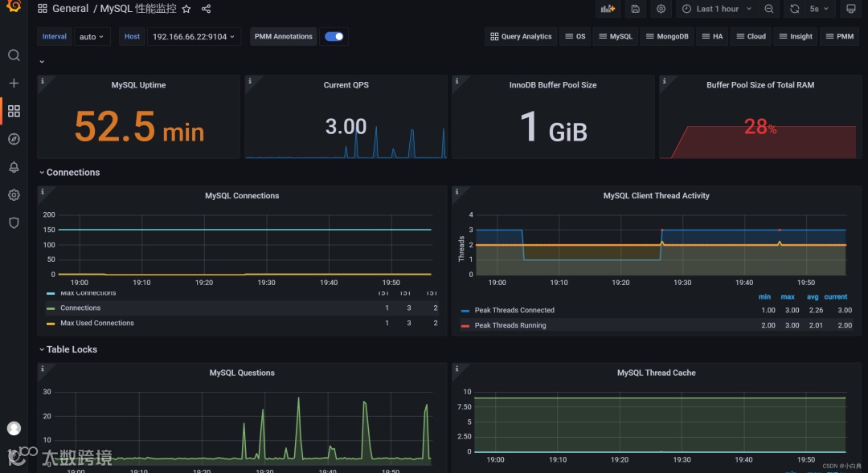Image resolution: width=868 pixels, height=473 pixels.
Task: Open the dashboard grid icon beside General
Action: [x=42, y=9]
